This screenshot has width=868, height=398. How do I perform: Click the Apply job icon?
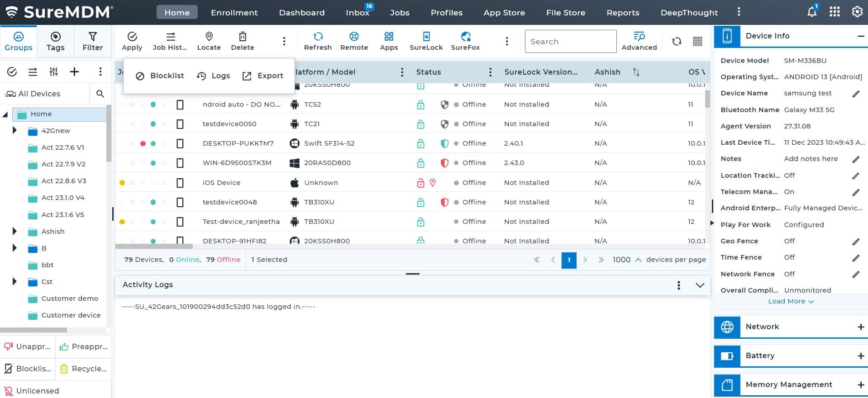[x=132, y=41]
